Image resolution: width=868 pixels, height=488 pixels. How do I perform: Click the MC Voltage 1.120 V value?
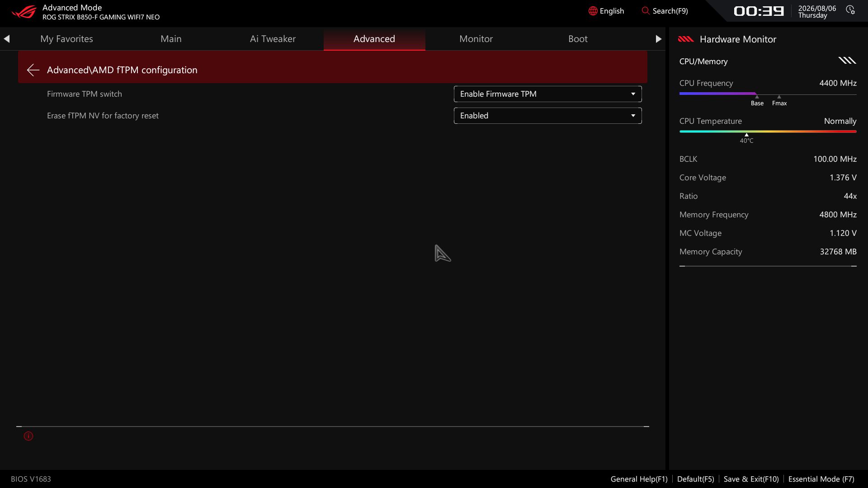click(x=843, y=233)
